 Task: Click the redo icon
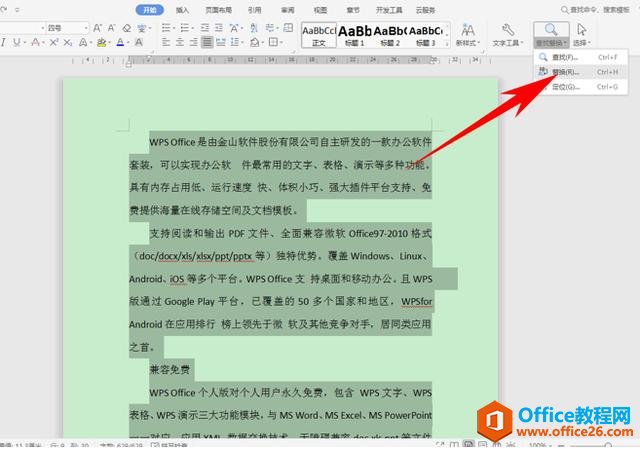pyautogui.click(x=4, y=9)
